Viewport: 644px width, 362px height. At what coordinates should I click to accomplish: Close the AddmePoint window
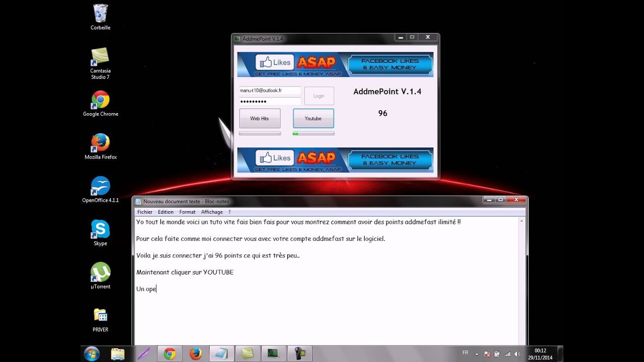click(x=428, y=37)
